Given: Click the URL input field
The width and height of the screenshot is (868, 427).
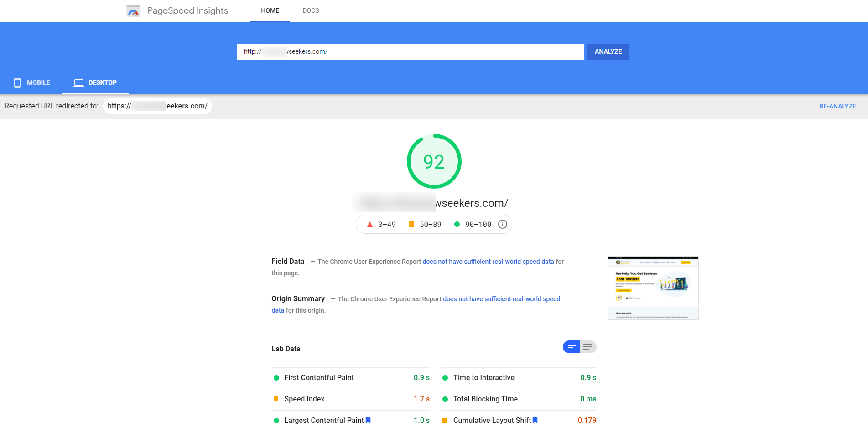Looking at the screenshot, I should pos(410,52).
